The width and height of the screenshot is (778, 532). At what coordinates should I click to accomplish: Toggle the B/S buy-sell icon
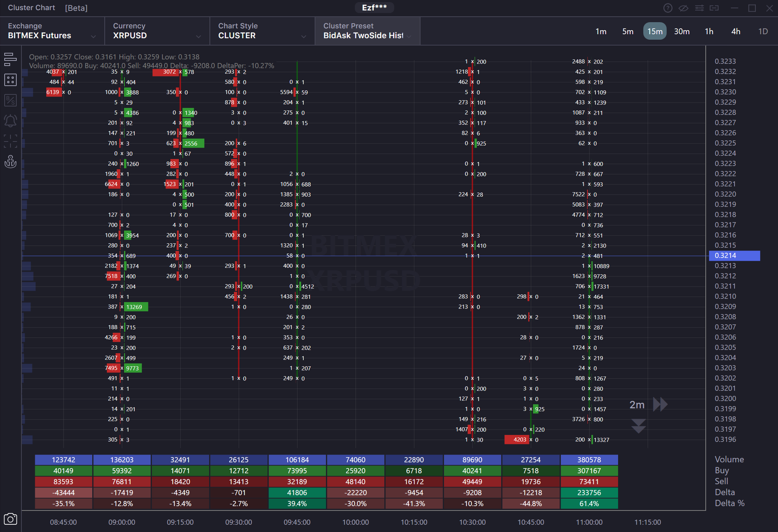pyautogui.click(x=10, y=100)
